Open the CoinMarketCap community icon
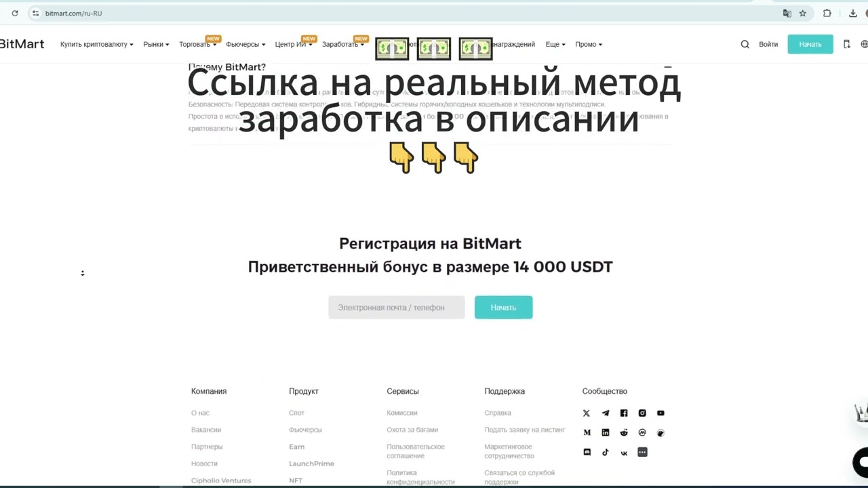The width and height of the screenshot is (868, 488). pyautogui.click(x=642, y=432)
